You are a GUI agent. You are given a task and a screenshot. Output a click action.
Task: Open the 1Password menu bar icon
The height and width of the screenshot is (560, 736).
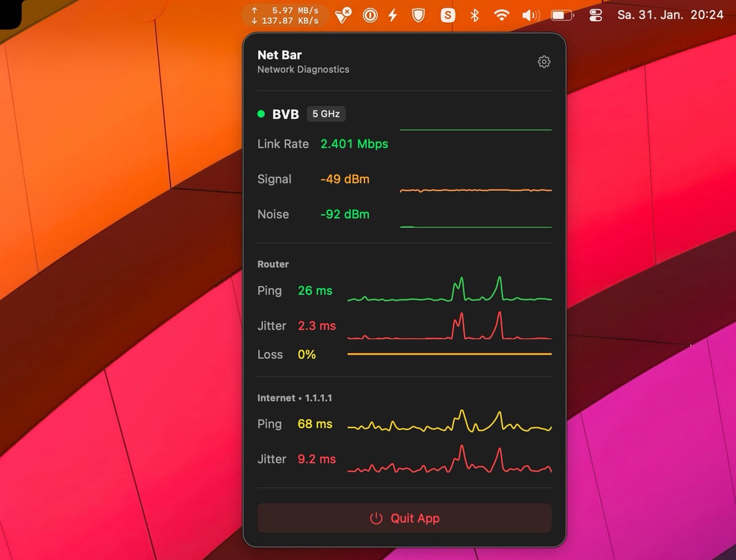click(x=370, y=15)
